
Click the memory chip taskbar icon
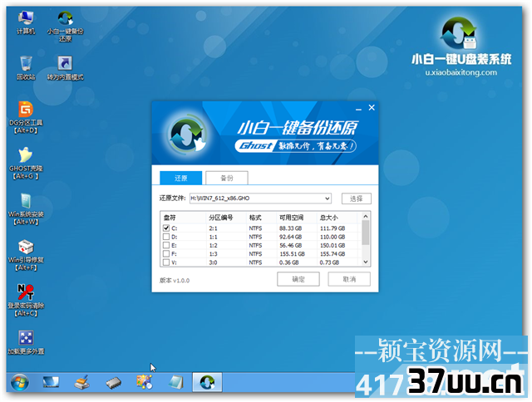113,383
